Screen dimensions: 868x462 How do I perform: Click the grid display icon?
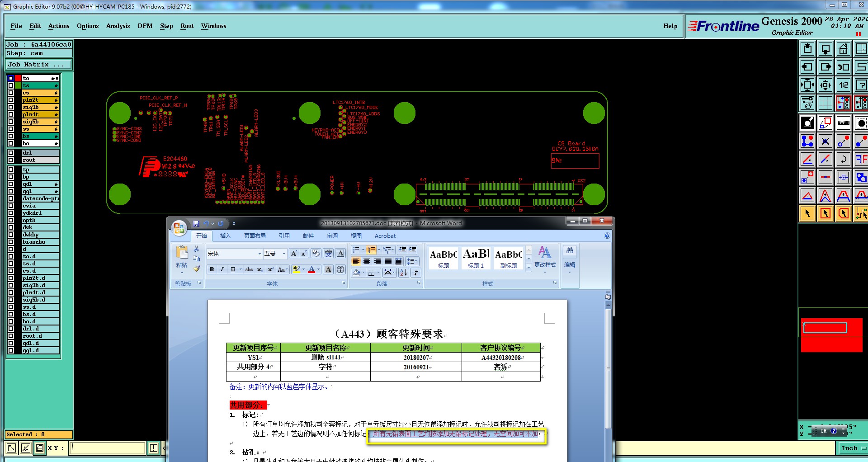826,103
